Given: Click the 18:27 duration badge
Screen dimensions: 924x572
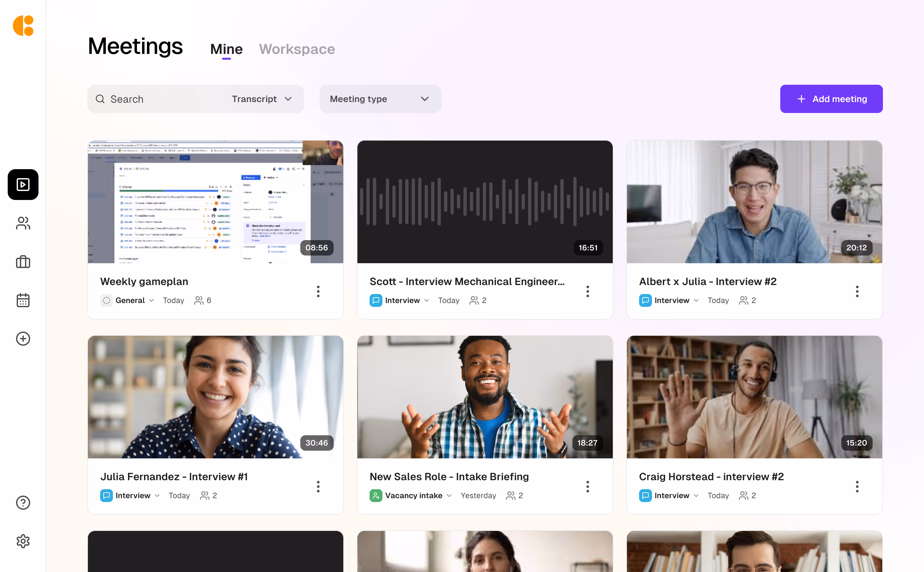Looking at the screenshot, I should pos(587,443).
